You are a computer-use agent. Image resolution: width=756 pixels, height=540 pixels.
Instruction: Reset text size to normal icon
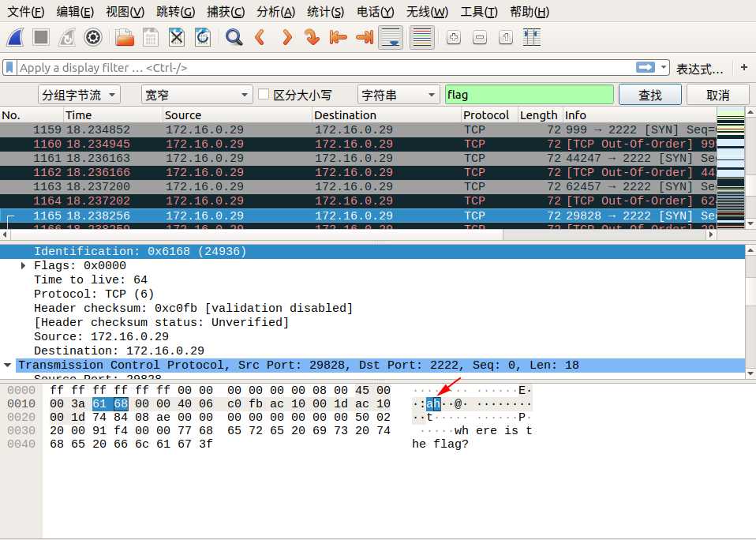(x=505, y=37)
